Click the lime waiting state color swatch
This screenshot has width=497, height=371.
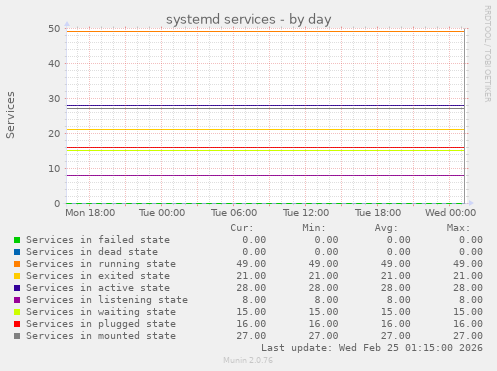click(x=17, y=312)
